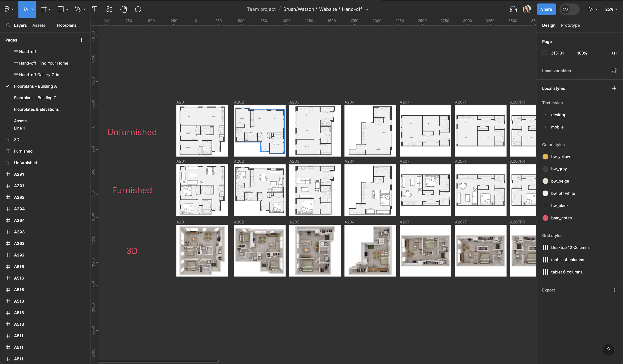This screenshot has width=623, height=364.
Task: Open the Comment tool
Action: (x=138, y=9)
